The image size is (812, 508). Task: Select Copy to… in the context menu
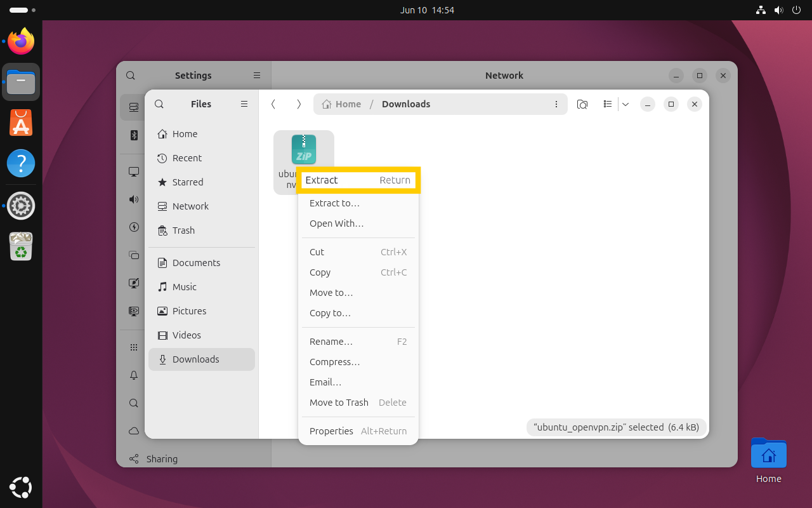[x=358, y=313]
